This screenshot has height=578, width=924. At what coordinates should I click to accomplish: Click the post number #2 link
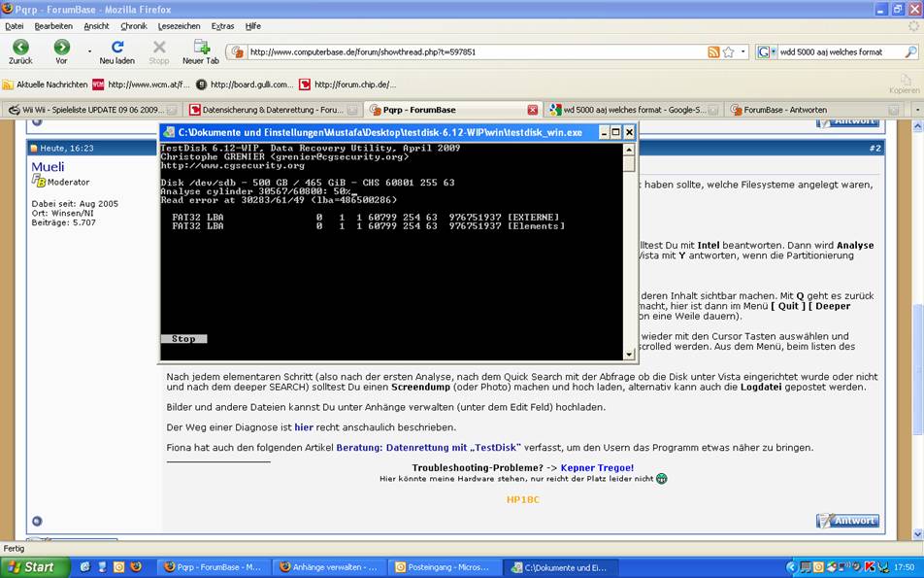coord(875,148)
